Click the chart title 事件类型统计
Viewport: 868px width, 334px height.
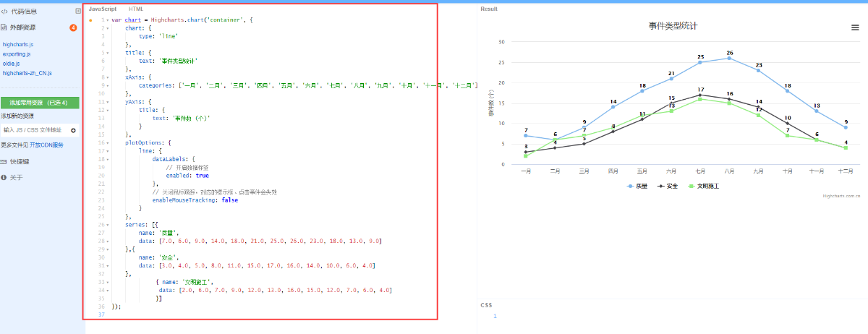tap(673, 27)
